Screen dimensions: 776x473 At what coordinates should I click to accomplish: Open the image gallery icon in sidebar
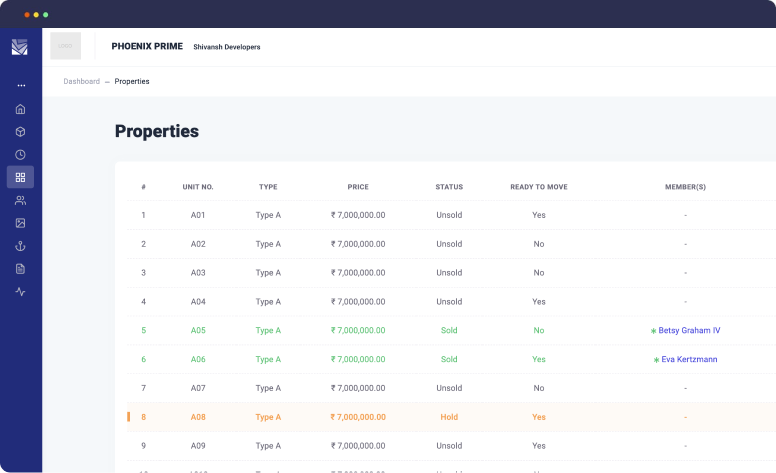tap(20, 223)
